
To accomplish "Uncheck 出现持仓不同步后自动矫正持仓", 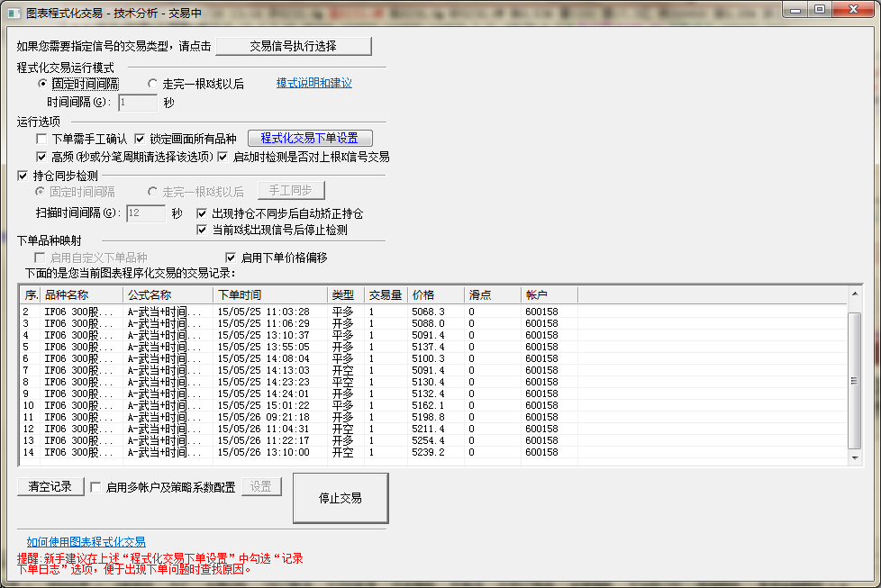I will pyautogui.click(x=202, y=213).
